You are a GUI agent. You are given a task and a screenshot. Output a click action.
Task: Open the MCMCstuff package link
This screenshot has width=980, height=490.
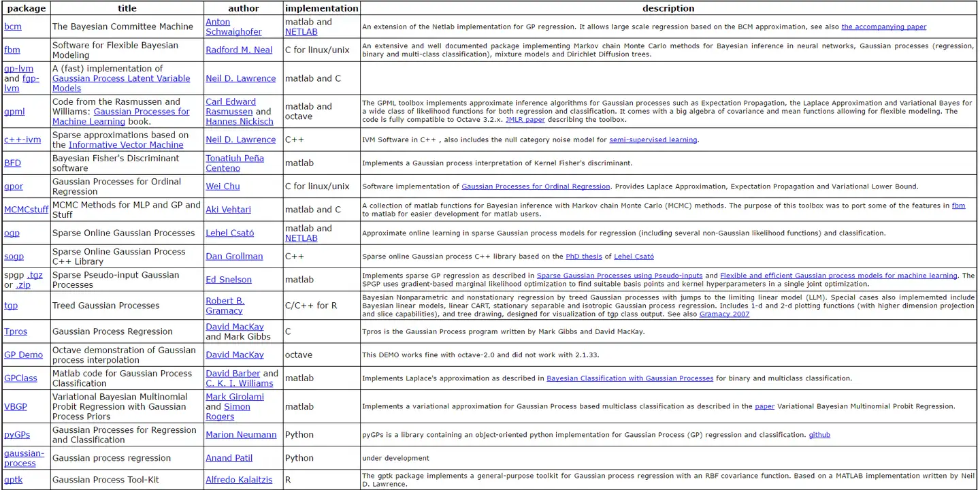26,209
